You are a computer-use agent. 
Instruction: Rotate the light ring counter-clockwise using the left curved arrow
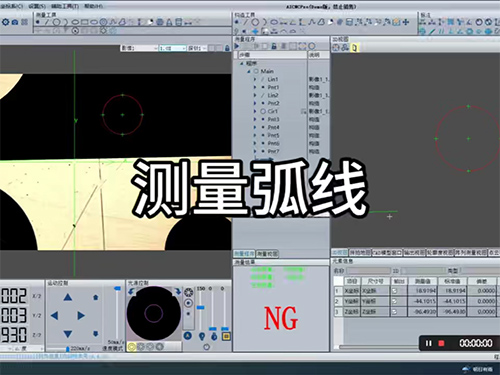[131, 292]
